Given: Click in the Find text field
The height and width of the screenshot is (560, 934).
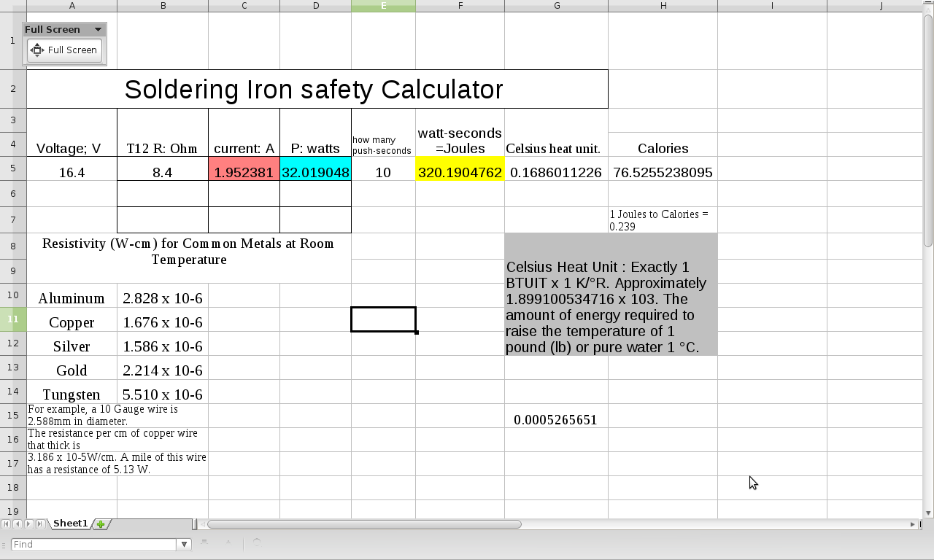Looking at the screenshot, I should 94,544.
